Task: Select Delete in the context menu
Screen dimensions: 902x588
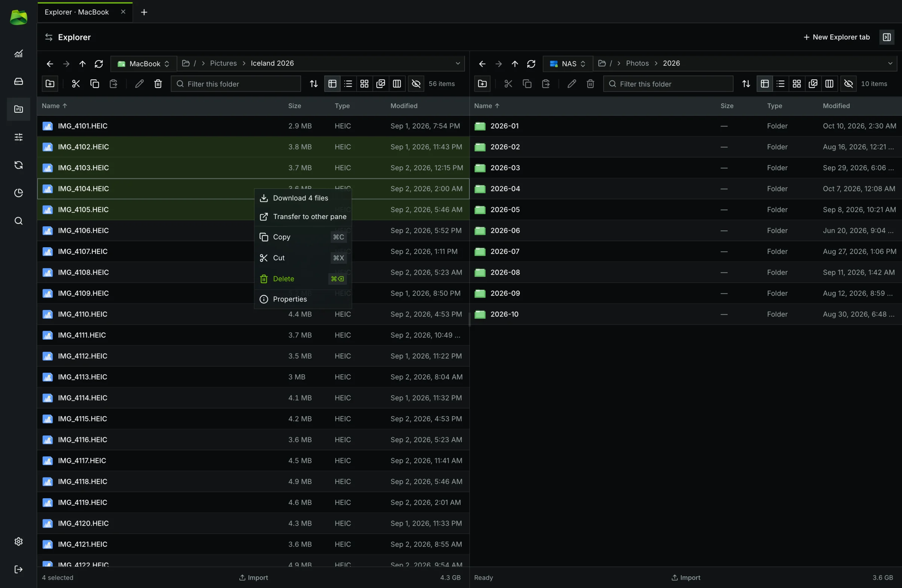Action: (x=303, y=279)
